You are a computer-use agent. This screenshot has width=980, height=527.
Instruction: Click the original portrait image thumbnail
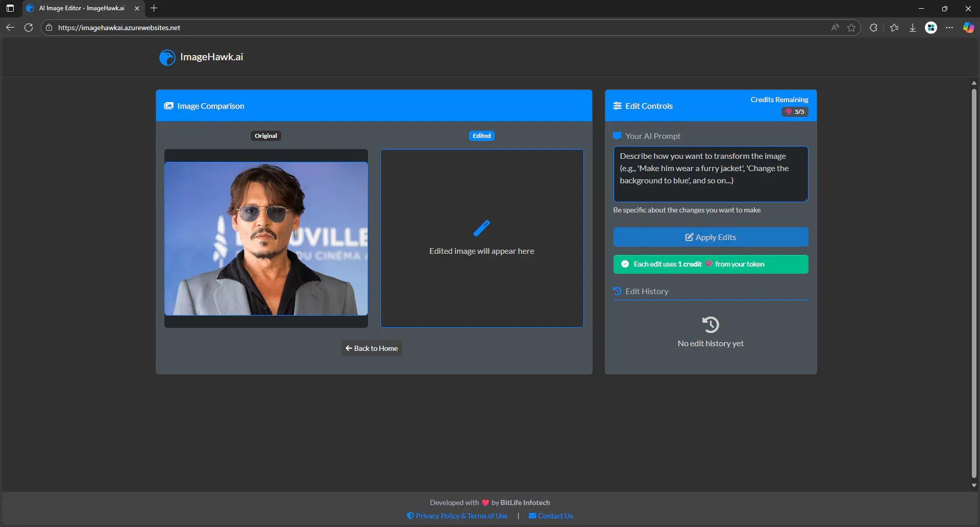coord(266,238)
